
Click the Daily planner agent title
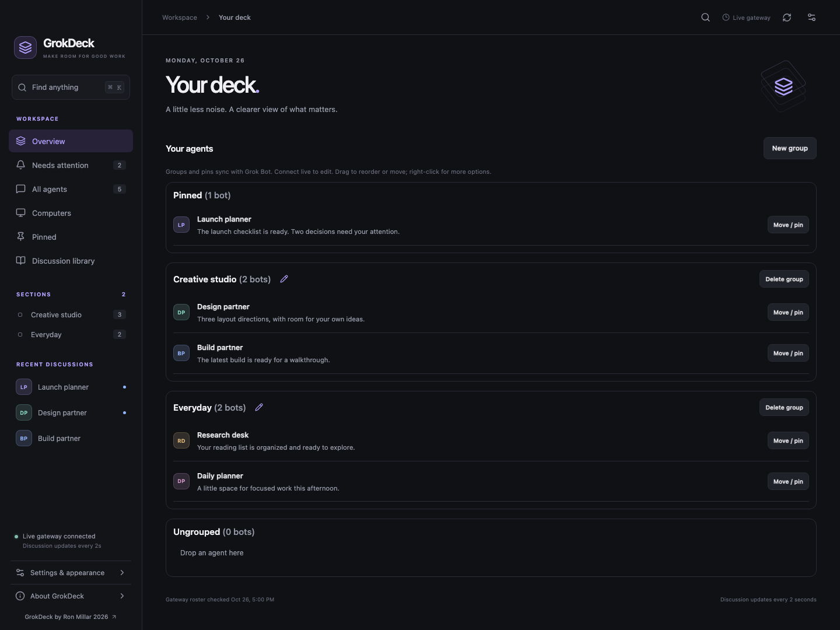point(220,475)
